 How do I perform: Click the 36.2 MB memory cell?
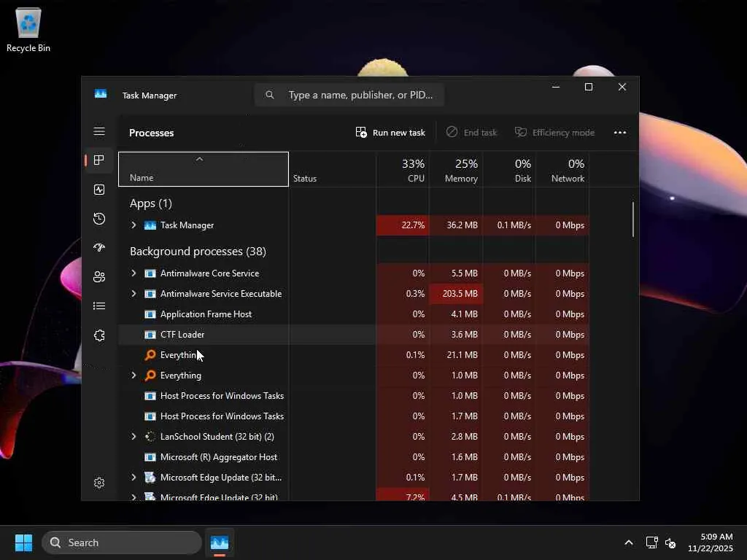[457, 225]
